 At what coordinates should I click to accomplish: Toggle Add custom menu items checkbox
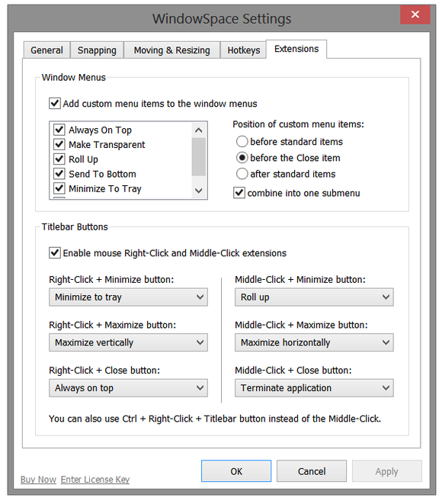(x=55, y=104)
